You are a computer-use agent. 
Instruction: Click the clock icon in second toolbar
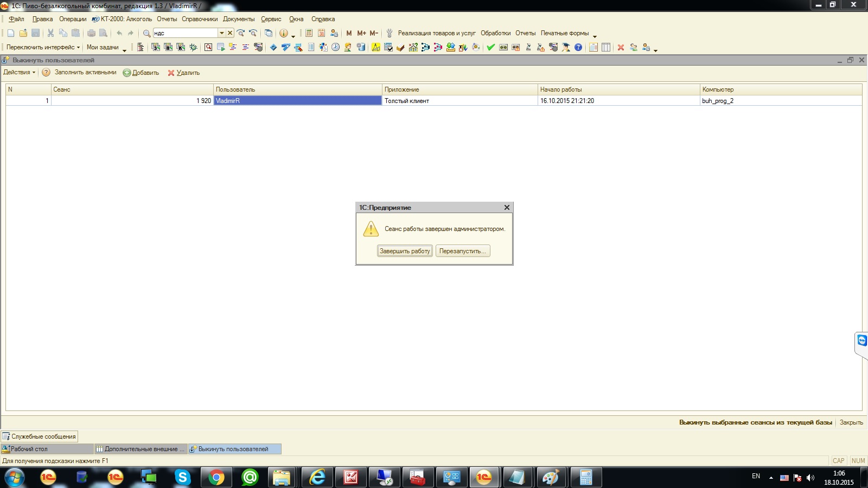click(336, 47)
